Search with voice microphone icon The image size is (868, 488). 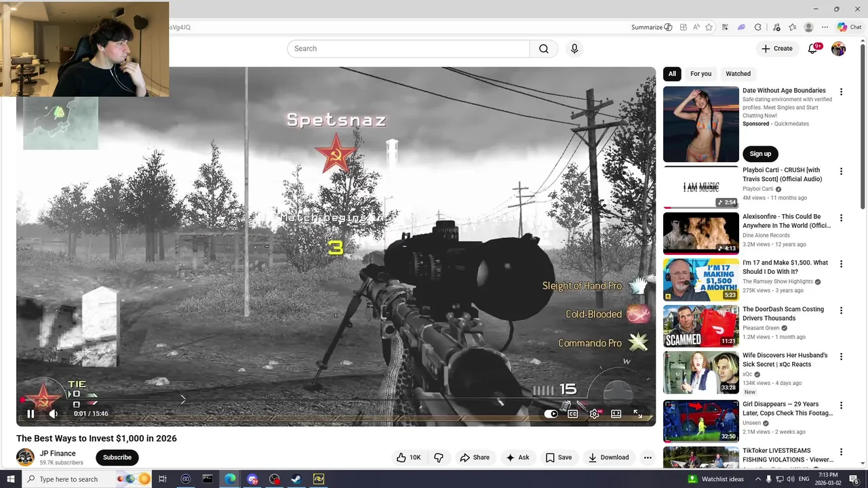(x=574, y=49)
